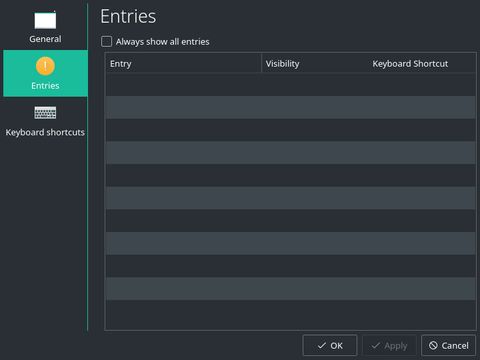This screenshot has width=480, height=360.
Task: Click the orange exclamation Entries icon
Action: point(45,66)
